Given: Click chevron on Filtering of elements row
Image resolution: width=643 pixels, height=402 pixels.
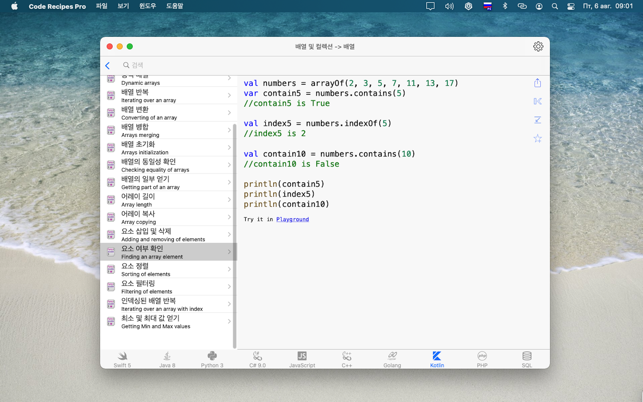Looking at the screenshot, I should pyautogui.click(x=229, y=286).
